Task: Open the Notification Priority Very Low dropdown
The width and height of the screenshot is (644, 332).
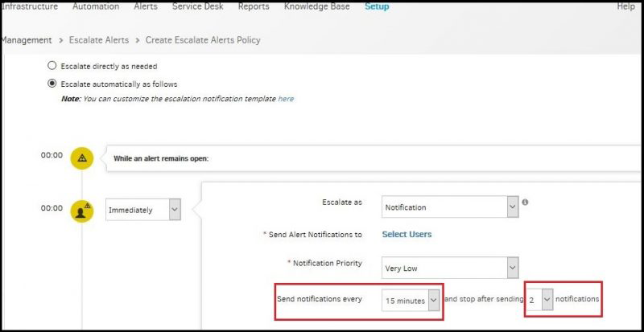Action: pos(450,268)
